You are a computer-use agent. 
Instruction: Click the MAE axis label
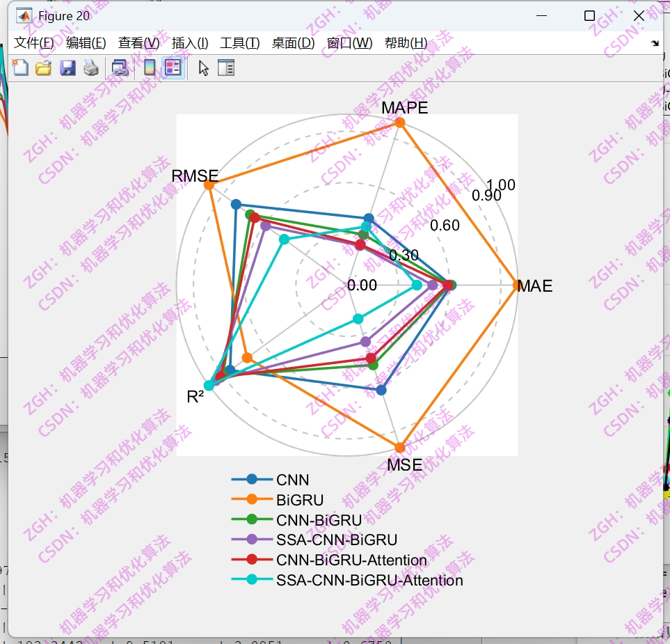click(x=535, y=285)
